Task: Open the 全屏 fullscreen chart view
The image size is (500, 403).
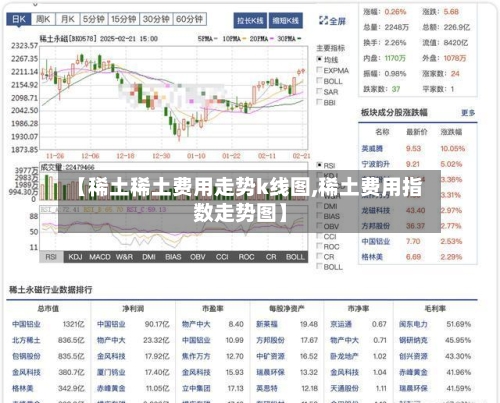Action: point(332,21)
